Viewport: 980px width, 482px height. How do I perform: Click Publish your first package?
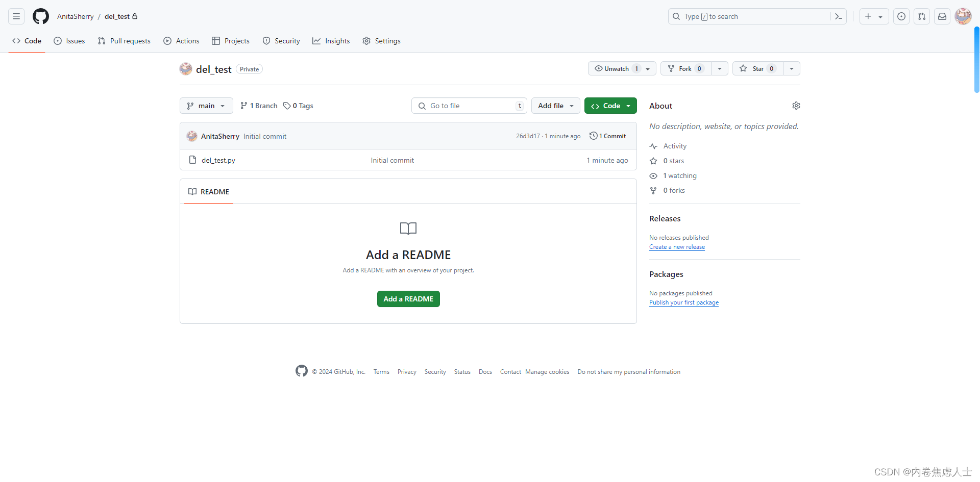pyautogui.click(x=684, y=302)
